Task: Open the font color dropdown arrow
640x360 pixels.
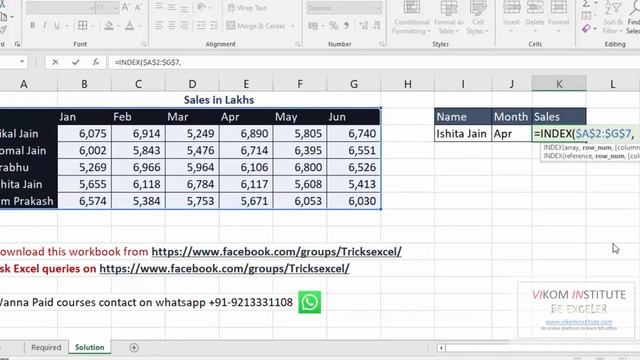Action: pos(140,26)
